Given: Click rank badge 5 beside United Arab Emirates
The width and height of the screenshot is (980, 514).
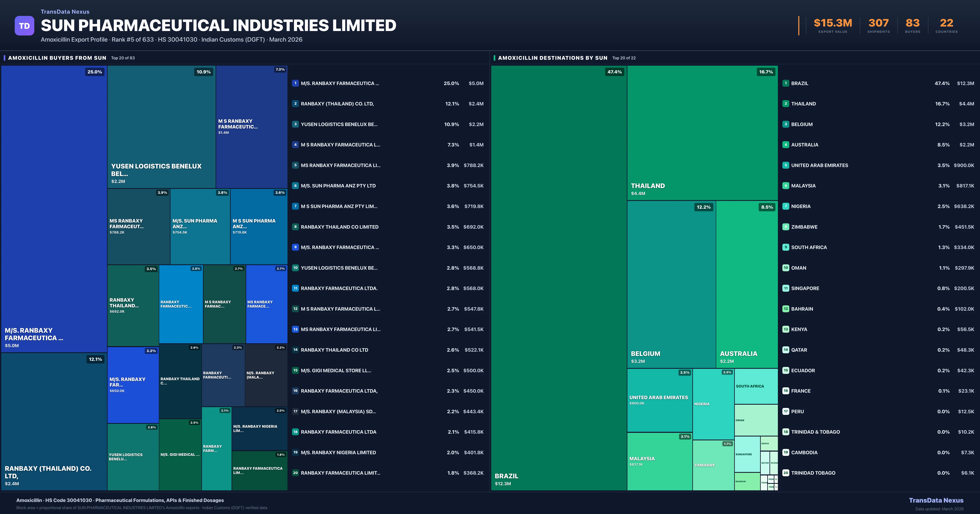Looking at the screenshot, I should pyautogui.click(x=786, y=165).
